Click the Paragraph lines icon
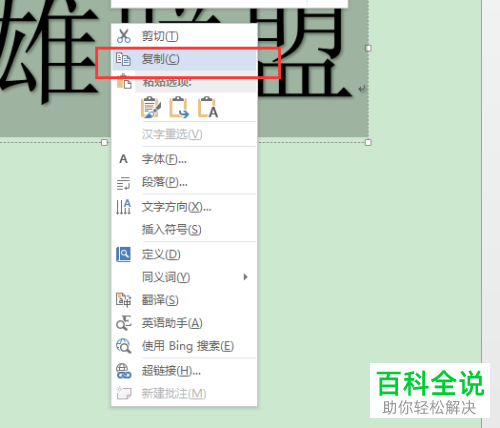The width and height of the screenshot is (500, 428). coord(123,183)
